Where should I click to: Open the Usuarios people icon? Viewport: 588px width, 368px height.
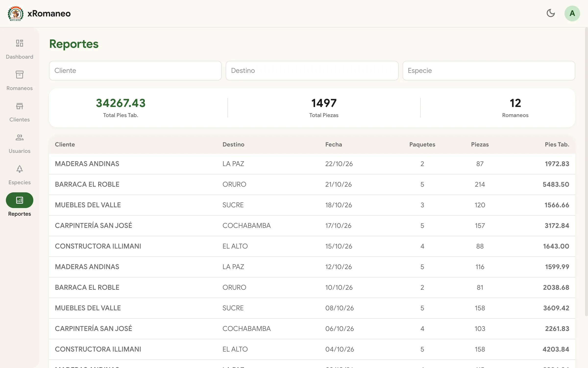click(20, 137)
